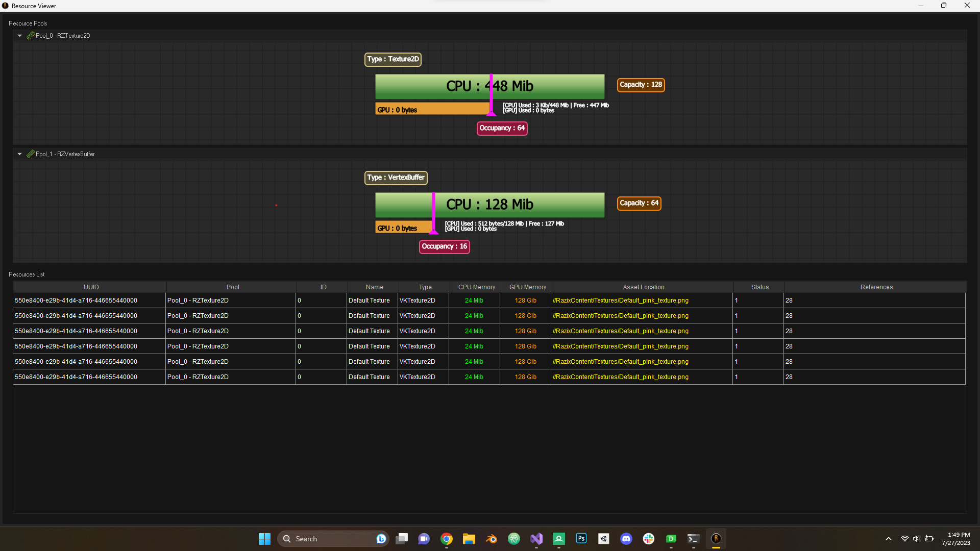Open Discord from the taskbar

pyautogui.click(x=626, y=539)
